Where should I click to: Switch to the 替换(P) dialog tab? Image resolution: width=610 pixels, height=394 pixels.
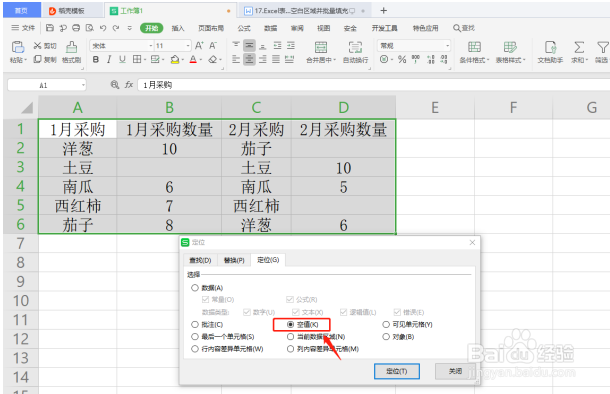234,260
